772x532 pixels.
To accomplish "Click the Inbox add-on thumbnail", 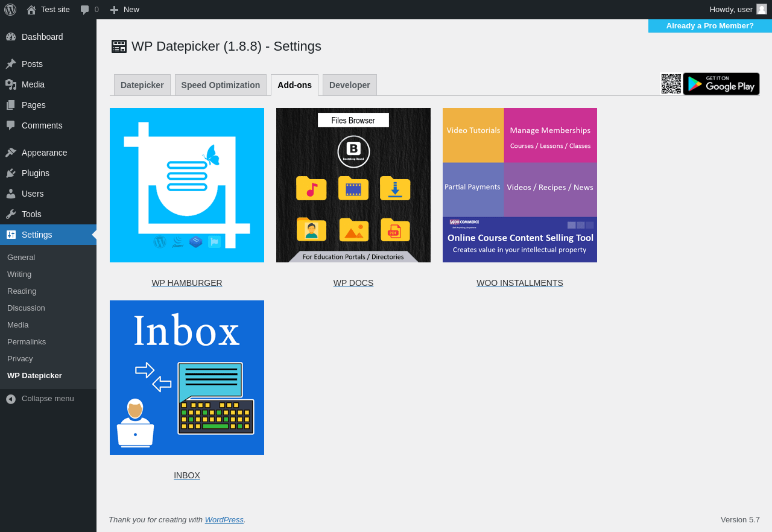I will [x=187, y=378].
